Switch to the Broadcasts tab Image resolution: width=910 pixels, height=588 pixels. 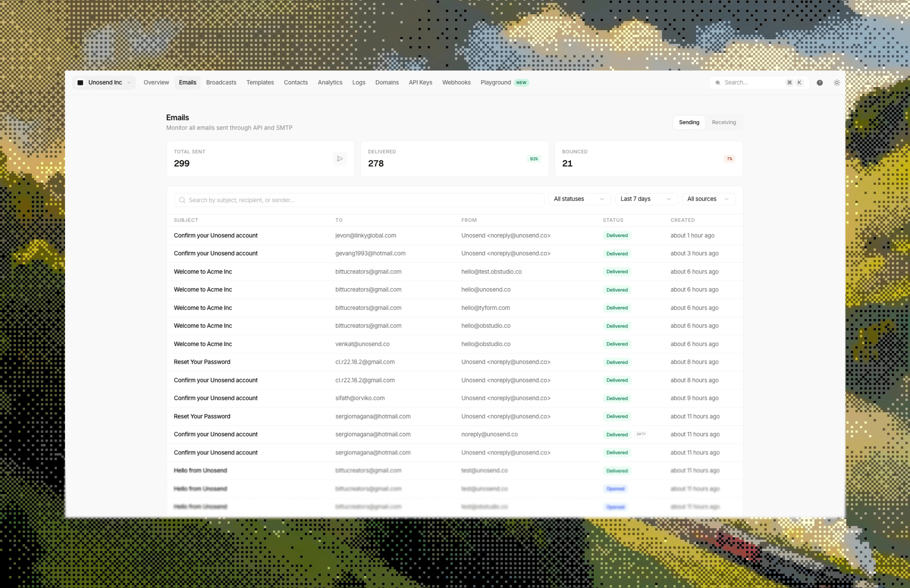pos(221,82)
